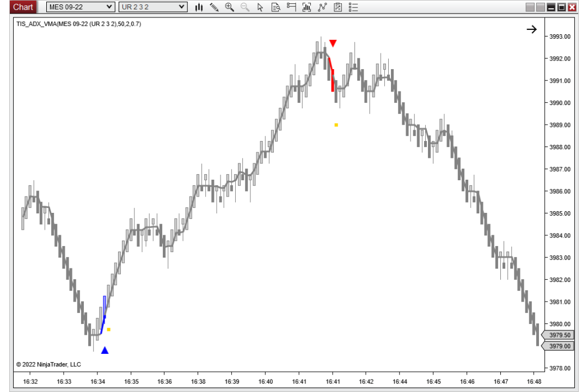Click the second grey window link button
588x392 pixels.
(x=541, y=7)
